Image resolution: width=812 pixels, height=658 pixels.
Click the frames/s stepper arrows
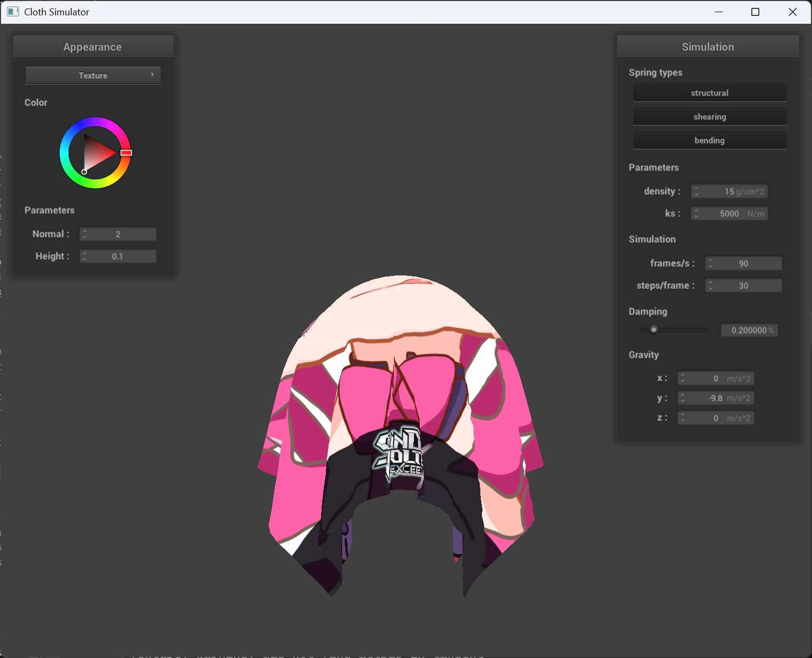(x=711, y=263)
